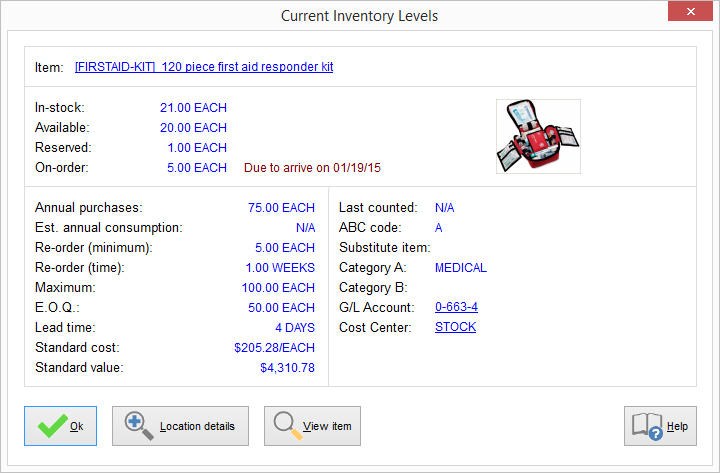Select E.O.Q. value 50.00 EACH
This screenshot has height=473, width=720.
(x=281, y=308)
